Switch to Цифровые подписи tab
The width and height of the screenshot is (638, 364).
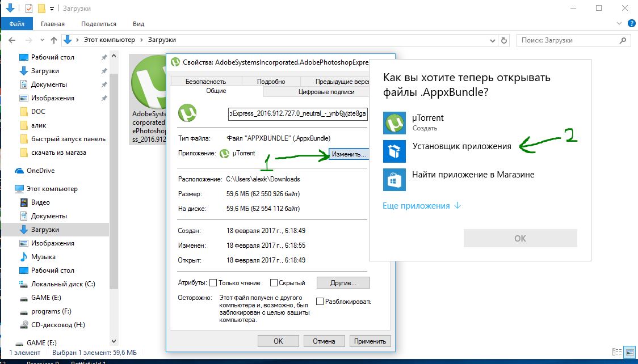(326, 92)
